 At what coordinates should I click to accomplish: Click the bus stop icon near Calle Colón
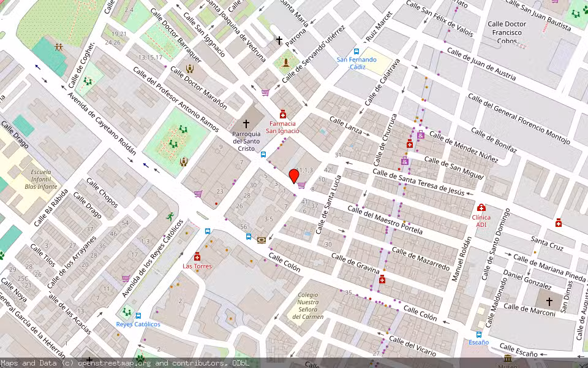(249, 236)
